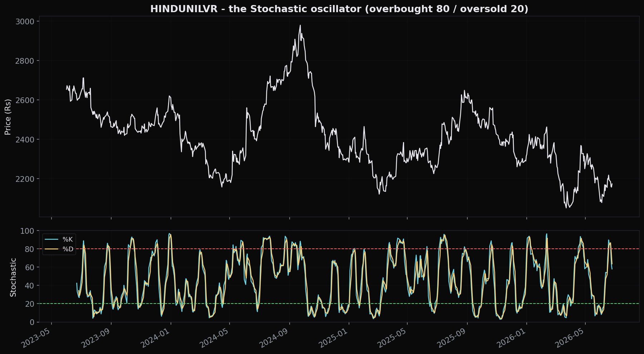Image resolution: width=644 pixels, height=354 pixels.
Task: Click the 2026-05 date label
Action: [571, 338]
